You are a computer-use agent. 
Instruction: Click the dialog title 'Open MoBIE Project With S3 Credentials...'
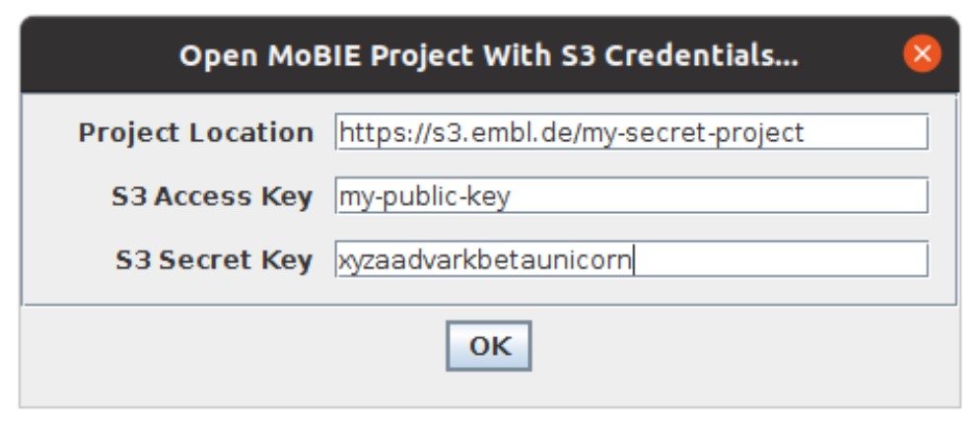489,55
